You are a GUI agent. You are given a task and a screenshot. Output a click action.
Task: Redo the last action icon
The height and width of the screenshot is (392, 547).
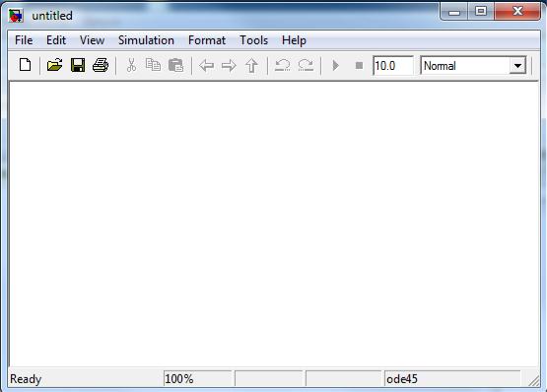(306, 65)
